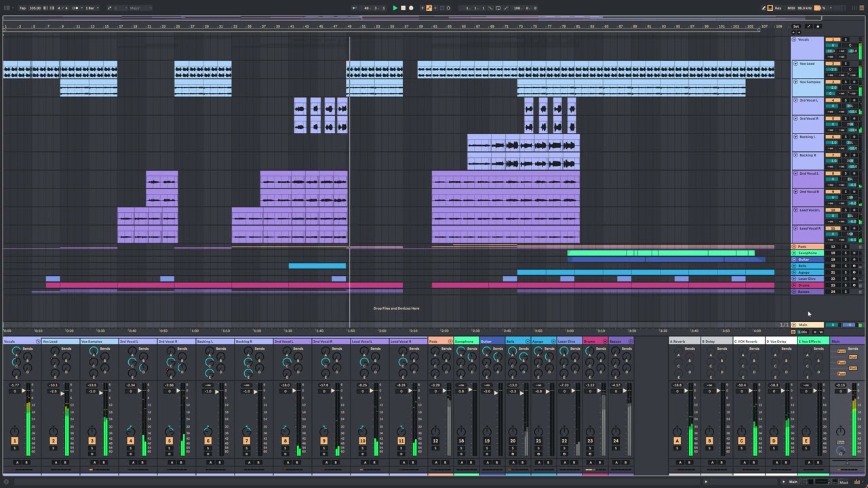This screenshot has width=868, height=488.
Task: Toggle the Automation Arm button in transport
Action: (429, 8)
